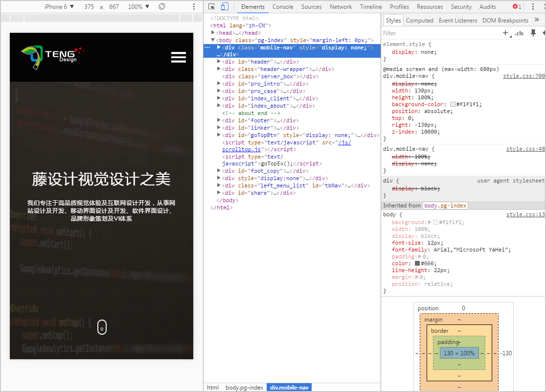Focus the styles Filter input
The height and width of the screenshot is (392, 546).
(x=440, y=33)
